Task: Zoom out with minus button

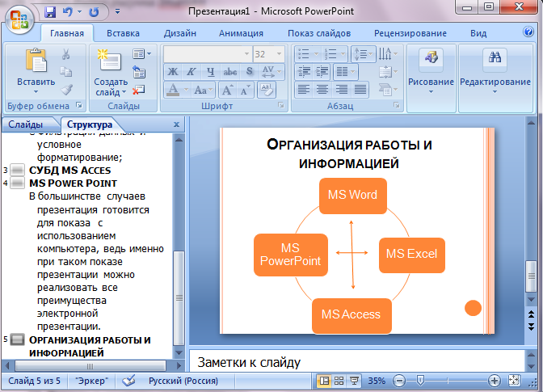Action: [399, 381]
